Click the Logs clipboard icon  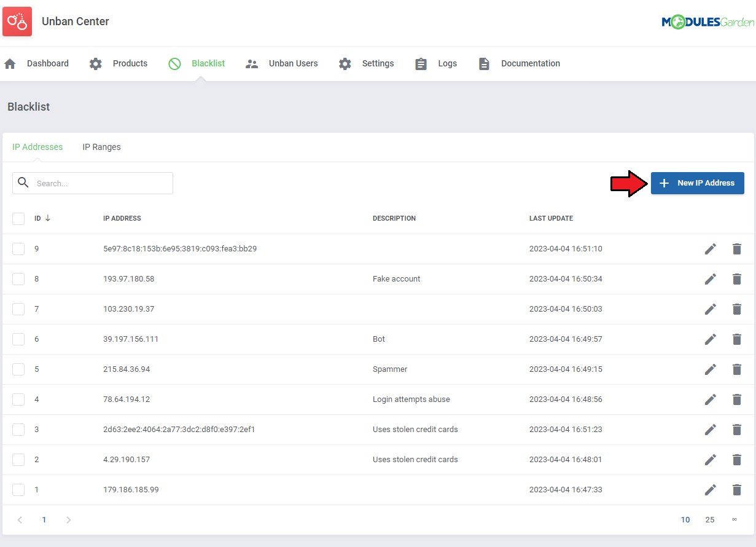tap(421, 64)
